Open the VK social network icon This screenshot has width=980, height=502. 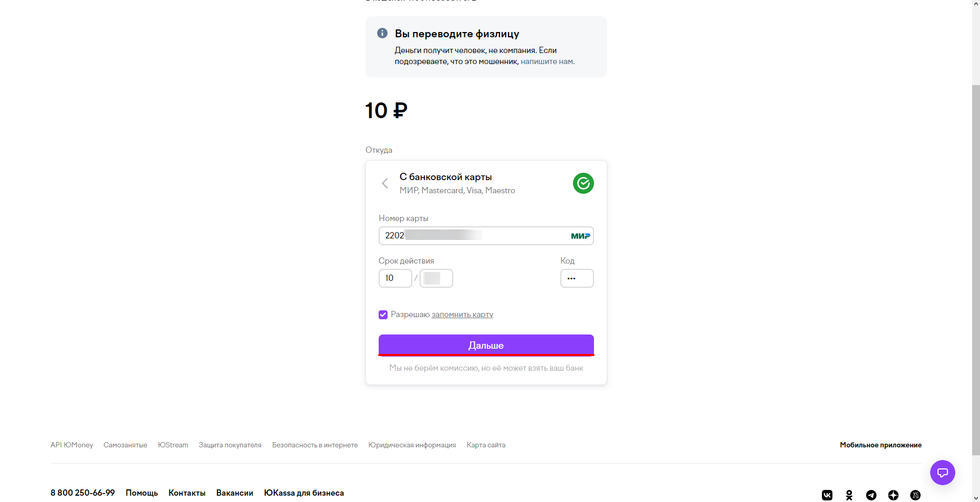(x=827, y=495)
